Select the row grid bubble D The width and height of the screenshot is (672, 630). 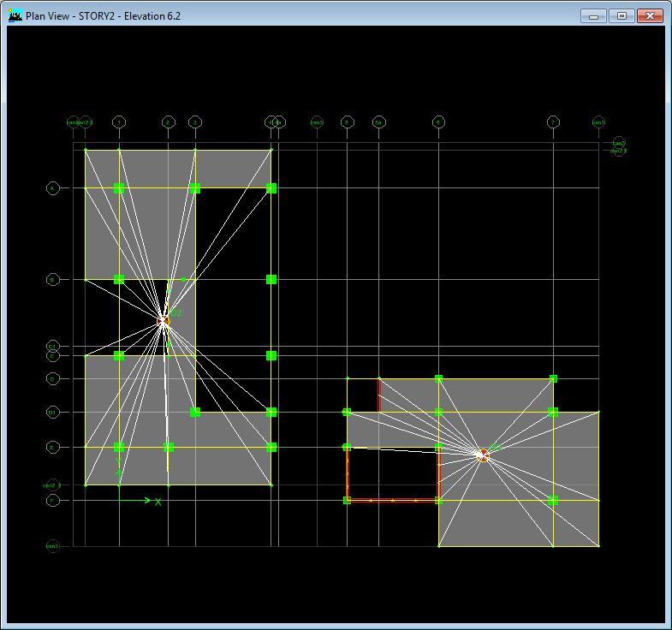[53, 379]
